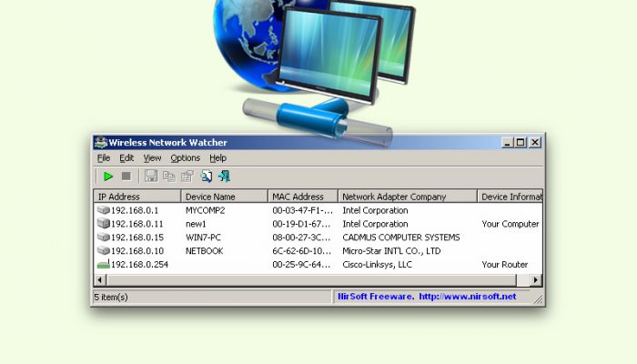The width and height of the screenshot is (637, 364).
Task: Maximize the Wireless Network Watcher window
Action: click(x=521, y=143)
